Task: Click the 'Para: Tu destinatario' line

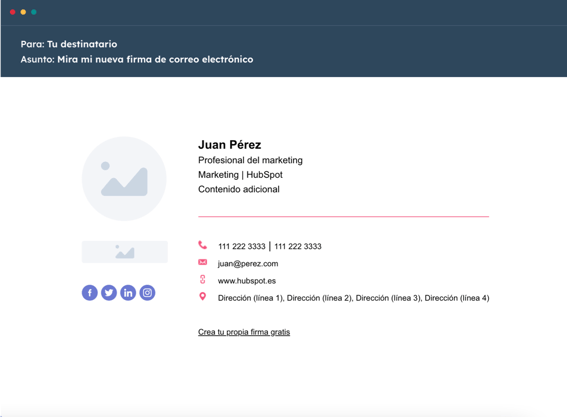Action: tap(69, 44)
